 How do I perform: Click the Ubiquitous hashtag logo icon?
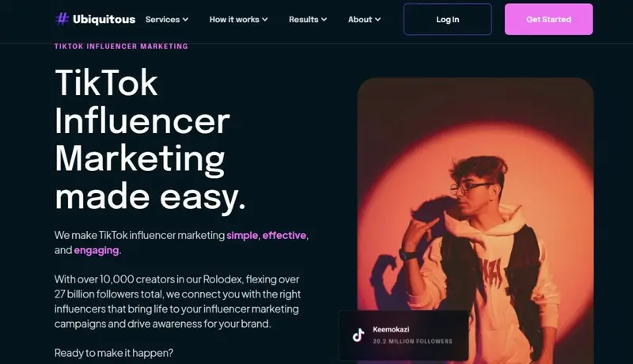62,19
